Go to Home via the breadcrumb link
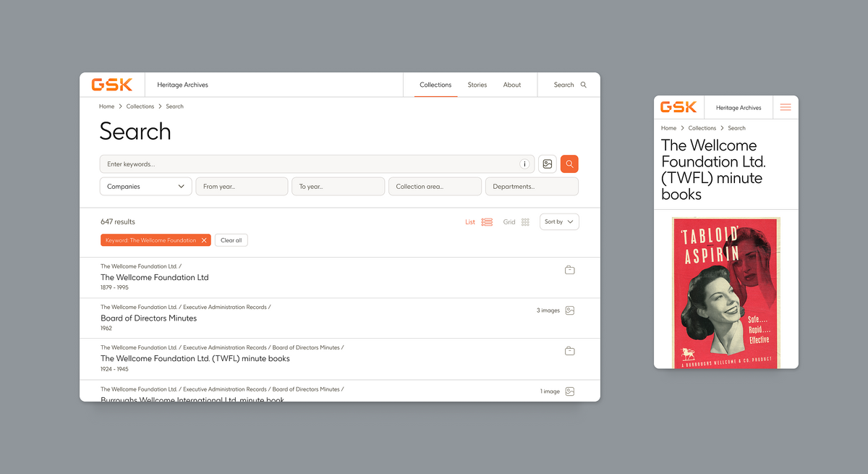 point(106,106)
